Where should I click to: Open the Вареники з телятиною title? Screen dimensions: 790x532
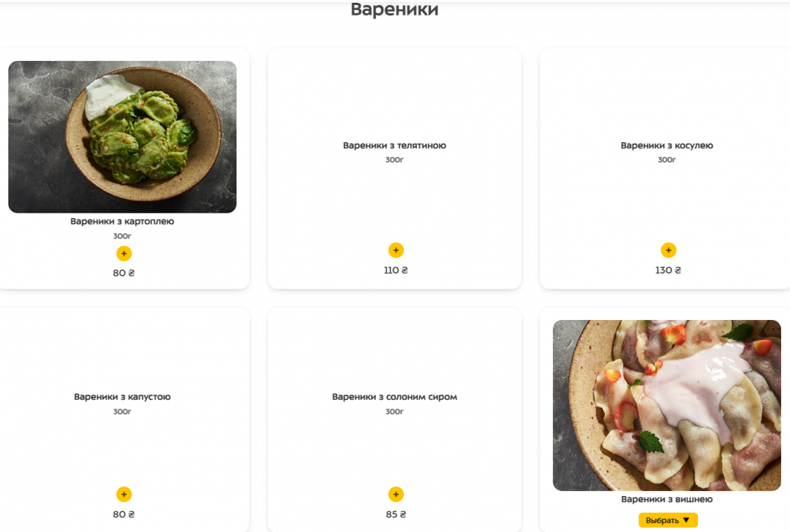[x=394, y=145]
